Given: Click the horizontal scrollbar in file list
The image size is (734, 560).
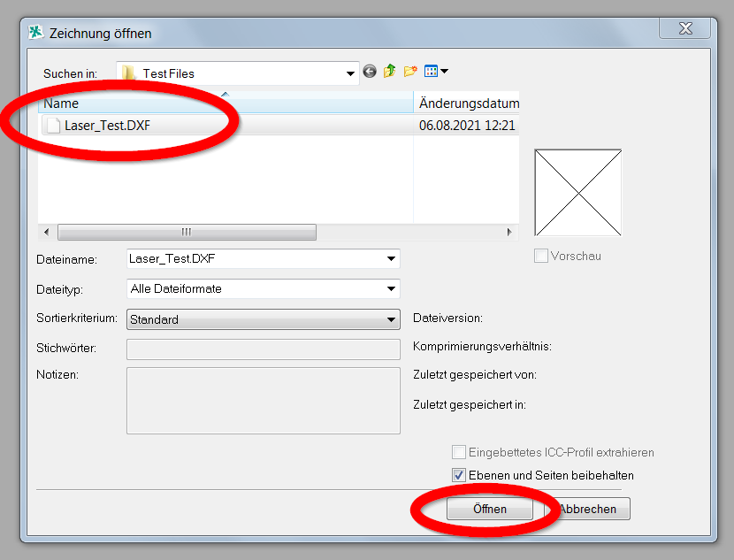Looking at the screenshot, I should (187, 232).
